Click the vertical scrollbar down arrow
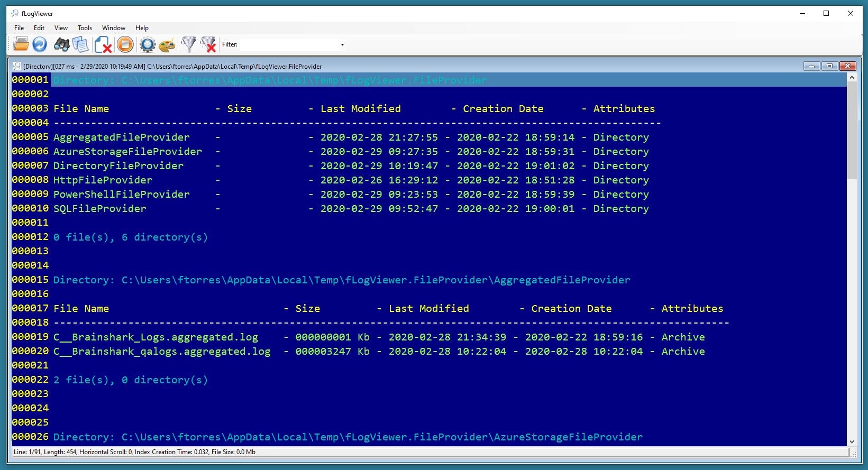 852,442
